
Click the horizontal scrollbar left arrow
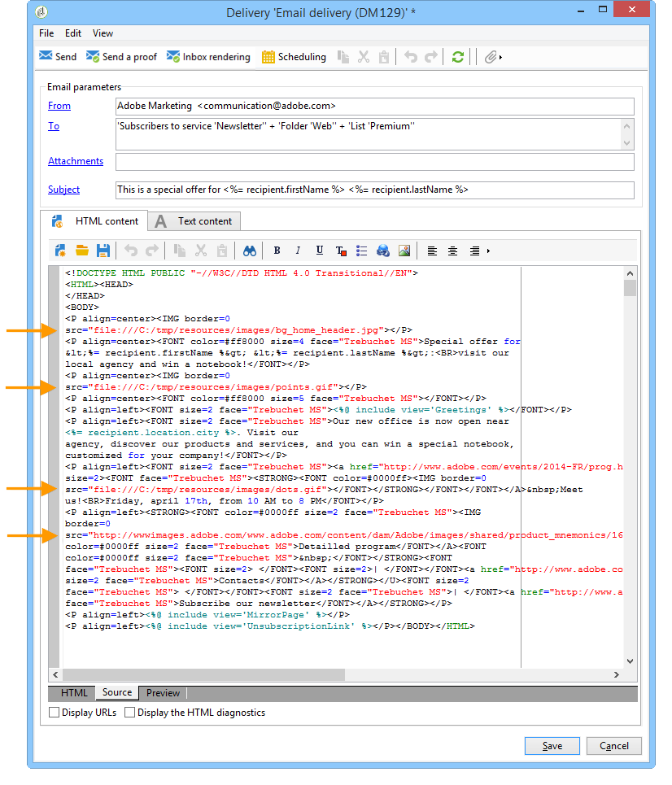coord(55,675)
